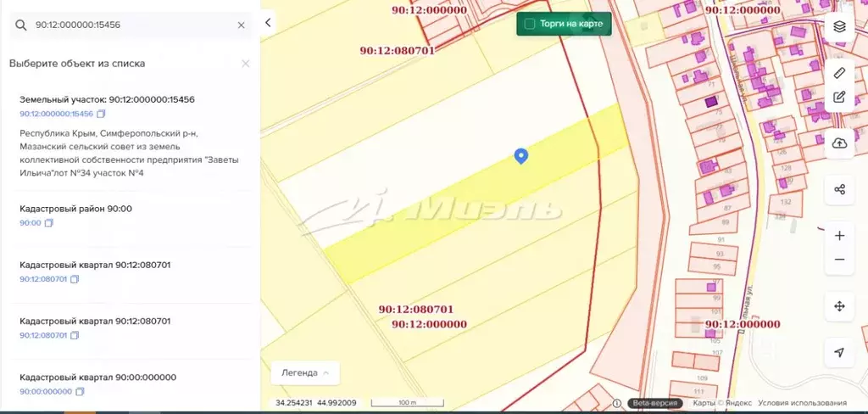Zoom in on the map

839,236
